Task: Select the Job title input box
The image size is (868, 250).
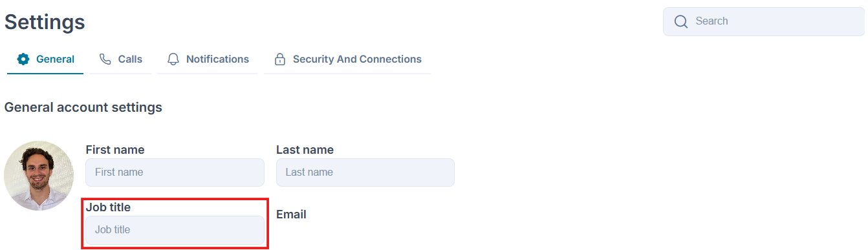Action: tap(175, 230)
